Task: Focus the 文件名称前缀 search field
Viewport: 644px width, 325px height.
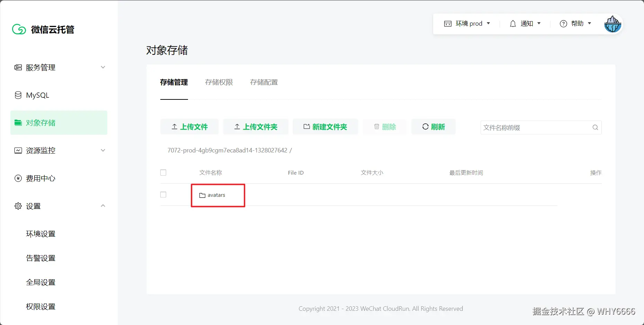Action: pos(541,128)
